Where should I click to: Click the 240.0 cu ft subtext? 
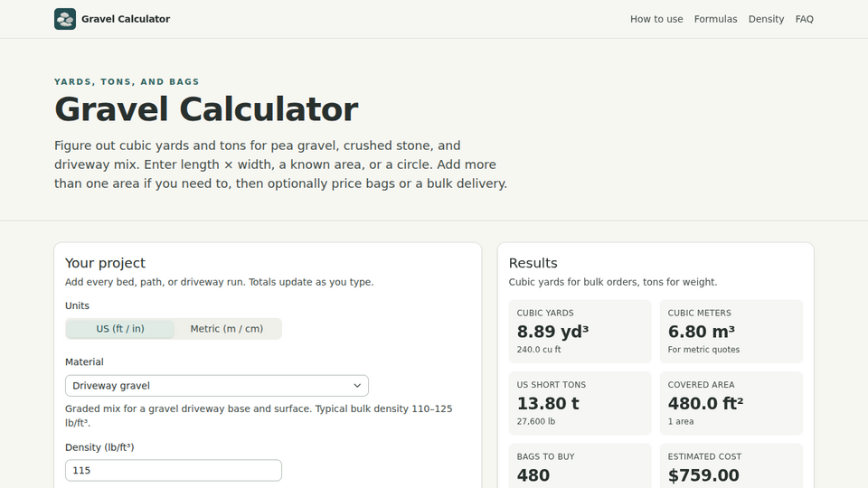tap(539, 350)
